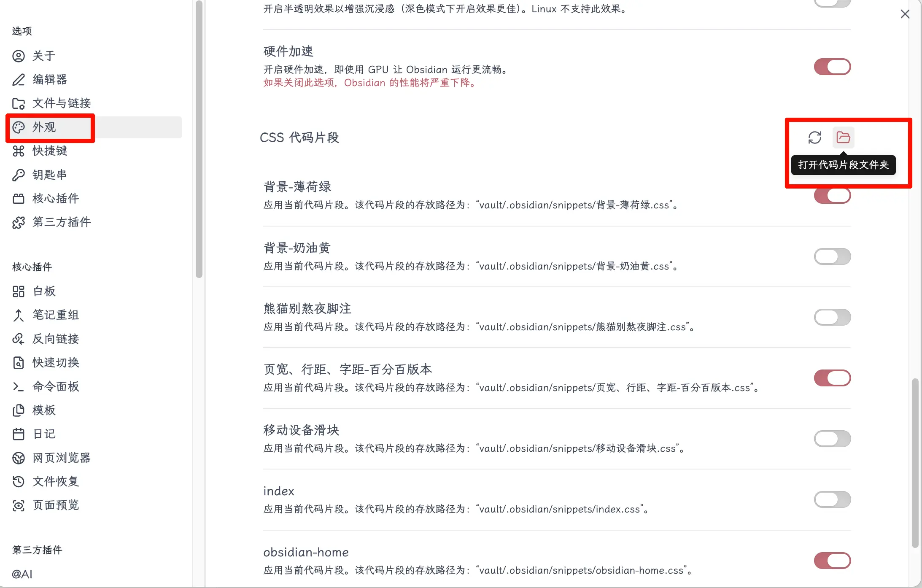Image resolution: width=922 pixels, height=588 pixels.
Task: Click the 网页浏览器 globe icon
Action: (19, 458)
